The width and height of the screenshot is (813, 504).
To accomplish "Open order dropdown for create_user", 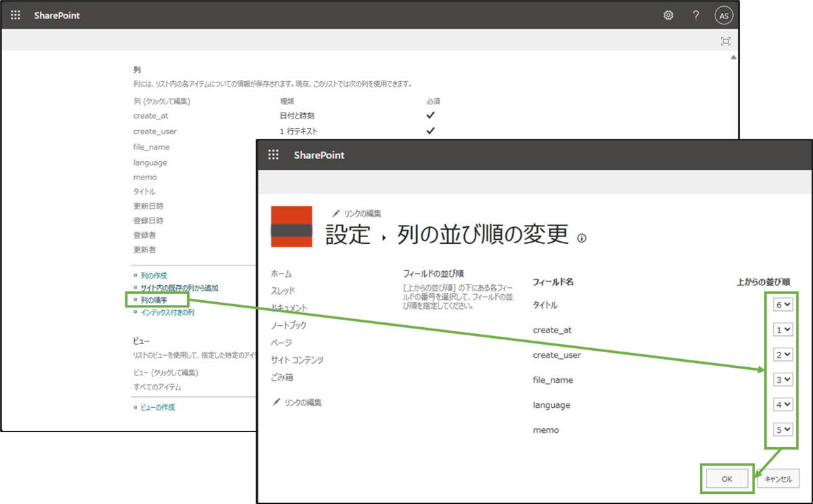I will click(x=783, y=355).
